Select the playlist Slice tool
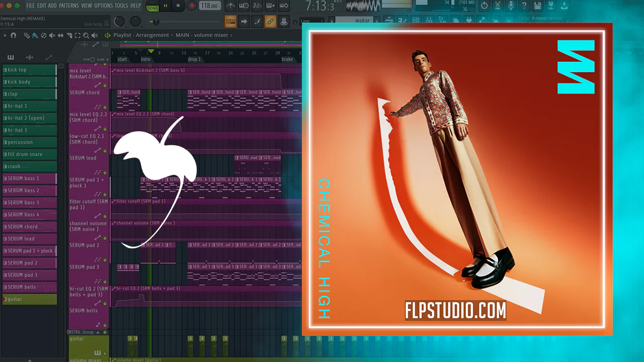 coord(69,35)
